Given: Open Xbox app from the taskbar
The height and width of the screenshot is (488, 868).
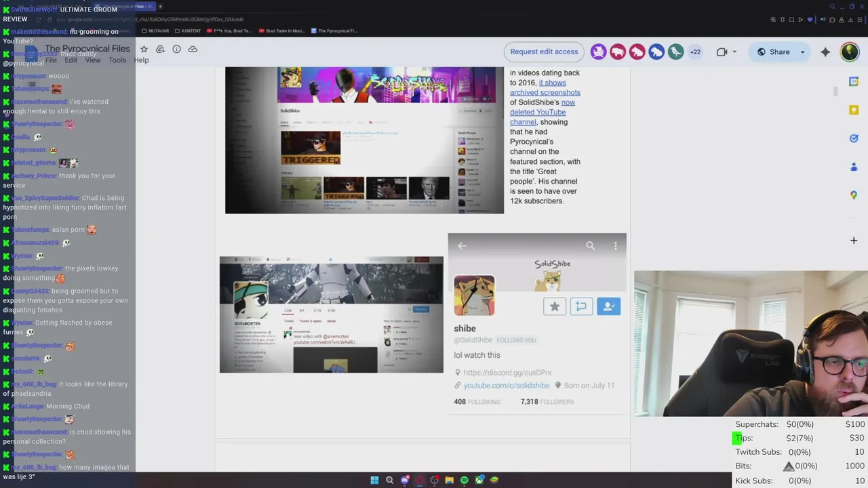Looking at the screenshot, I should [479, 480].
